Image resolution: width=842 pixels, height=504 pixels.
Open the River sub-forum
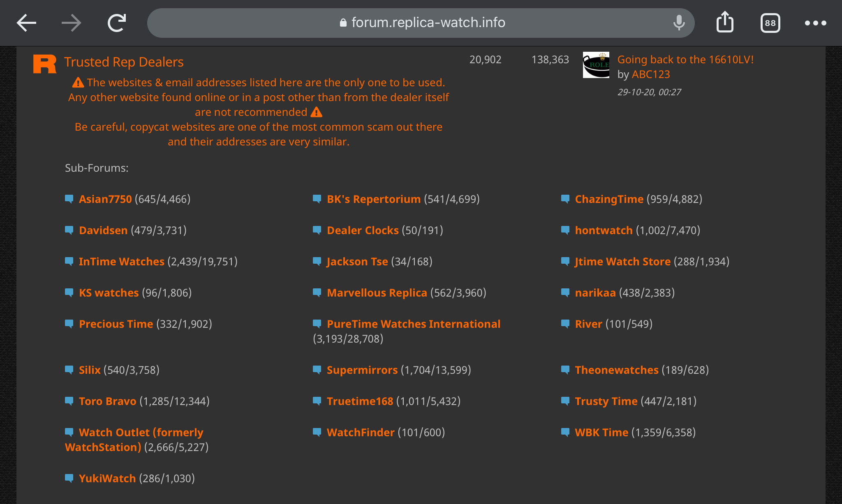[x=588, y=324]
